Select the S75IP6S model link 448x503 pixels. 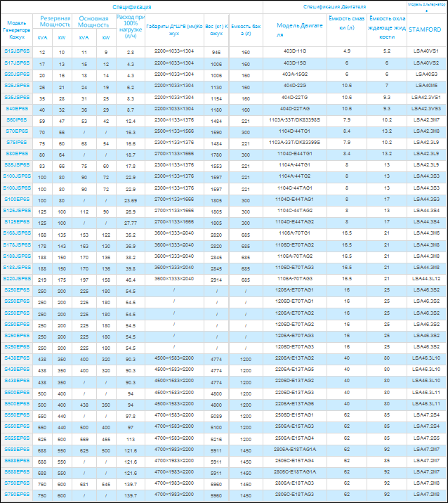click(x=18, y=142)
